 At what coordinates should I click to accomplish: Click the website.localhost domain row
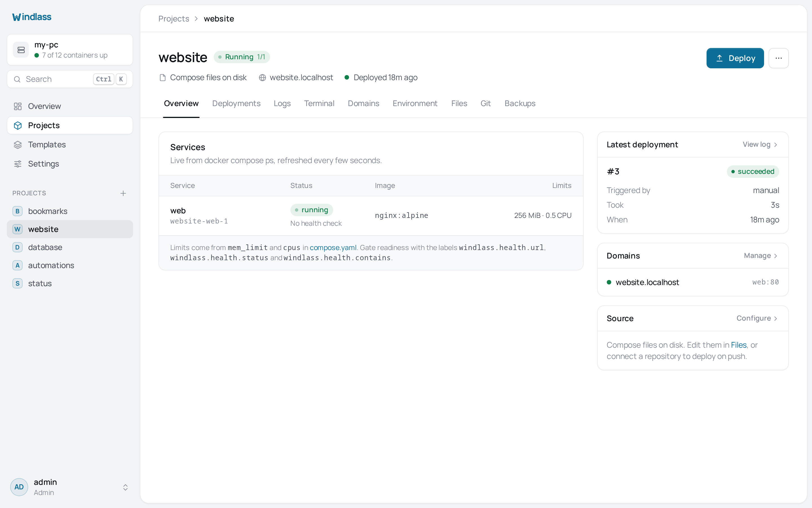click(692, 282)
